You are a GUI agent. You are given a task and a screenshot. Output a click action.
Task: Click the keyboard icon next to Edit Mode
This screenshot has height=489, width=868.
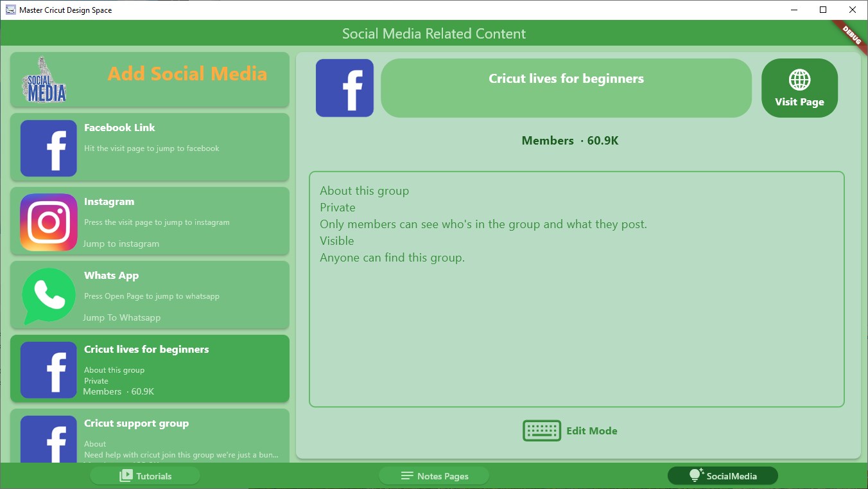(x=541, y=431)
